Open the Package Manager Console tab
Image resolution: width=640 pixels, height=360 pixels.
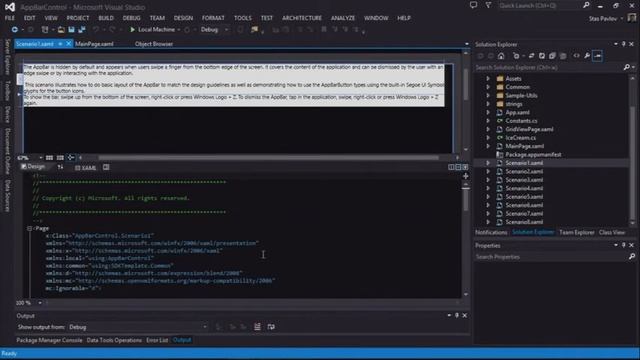49,340
